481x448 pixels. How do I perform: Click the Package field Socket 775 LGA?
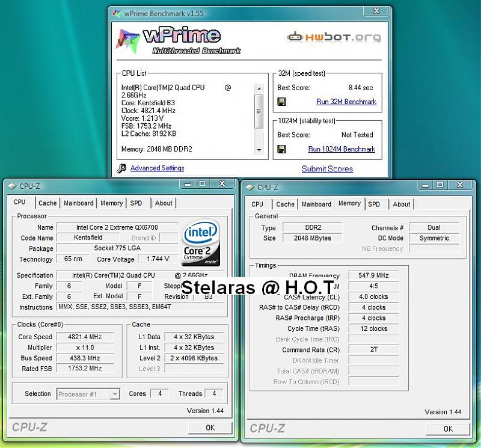(x=117, y=248)
